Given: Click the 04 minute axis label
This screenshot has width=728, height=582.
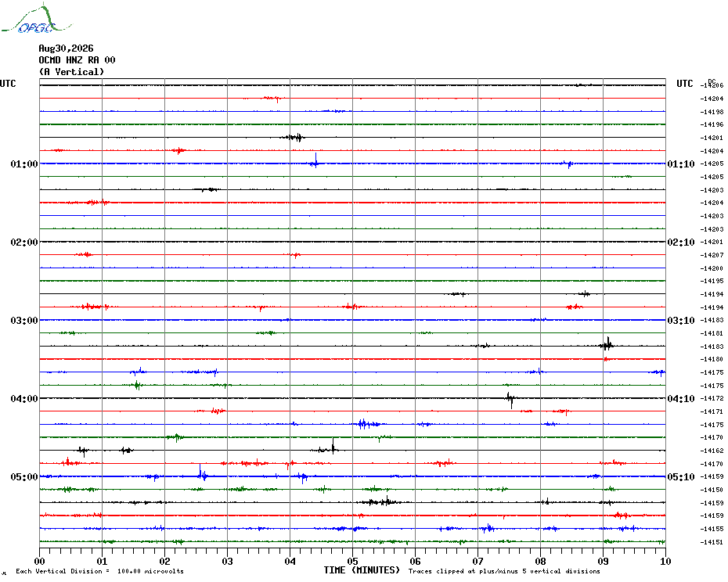Looking at the screenshot, I should point(290,561).
